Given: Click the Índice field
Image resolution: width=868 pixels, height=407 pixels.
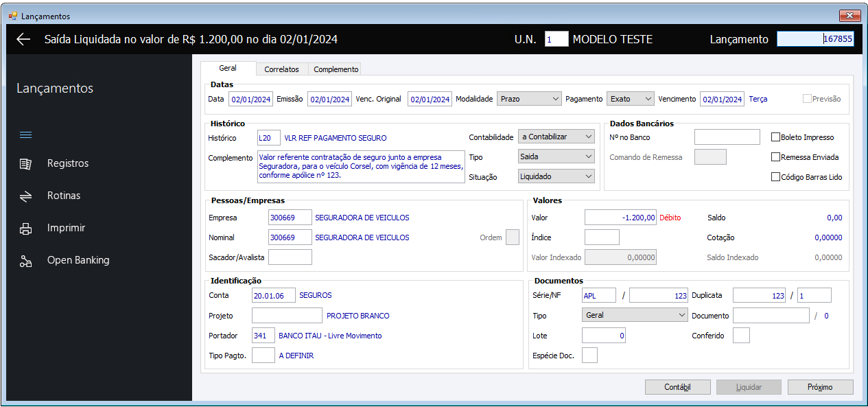Looking at the screenshot, I should click(602, 237).
